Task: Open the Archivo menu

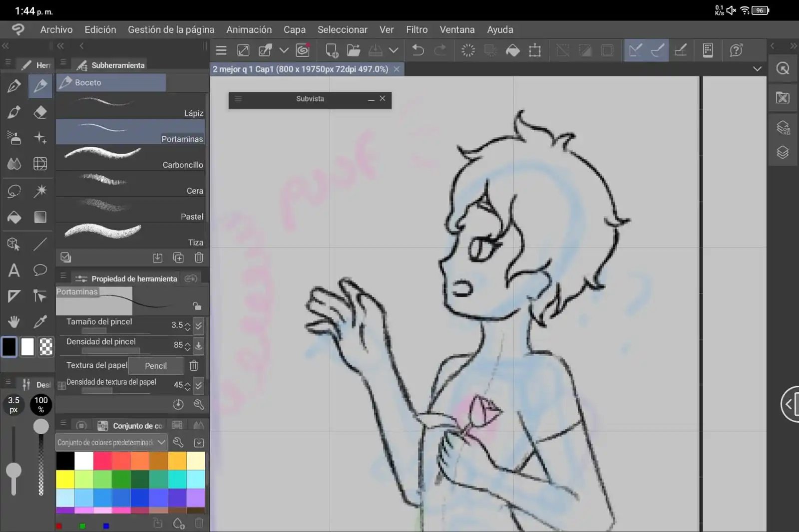Action: point(56,29)
